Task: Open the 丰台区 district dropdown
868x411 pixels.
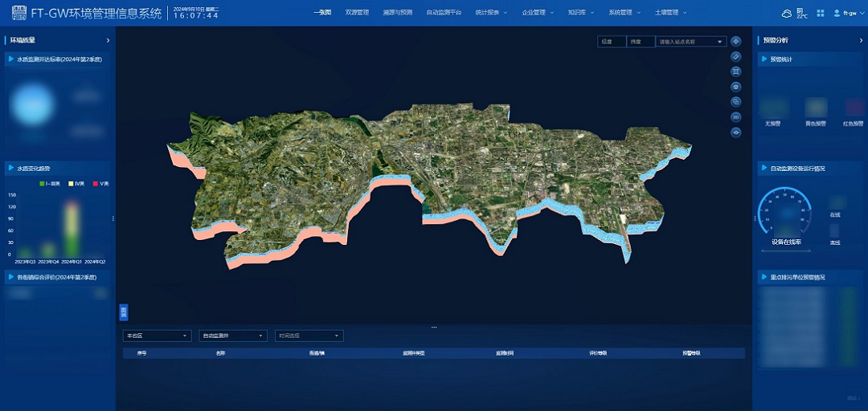Action: (157, 336)
